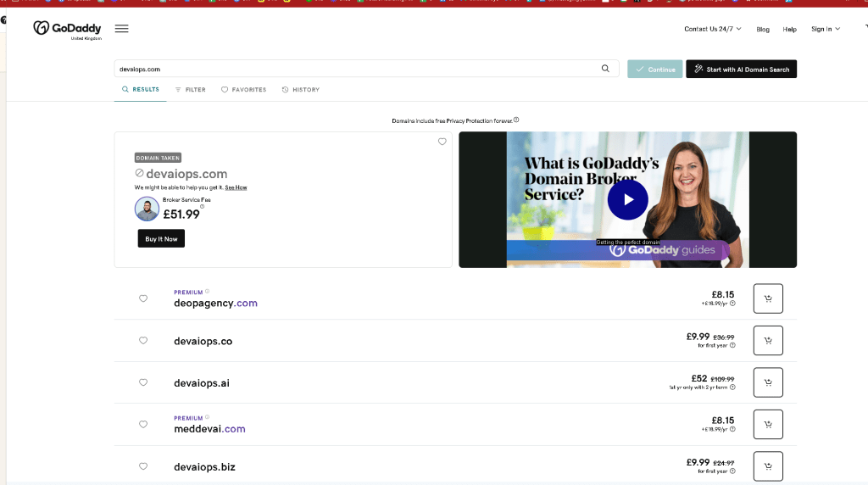Viewport: 868px width, 485px height.
Task: Favorite meddevai.com with the heart
Action: point(143,425)
